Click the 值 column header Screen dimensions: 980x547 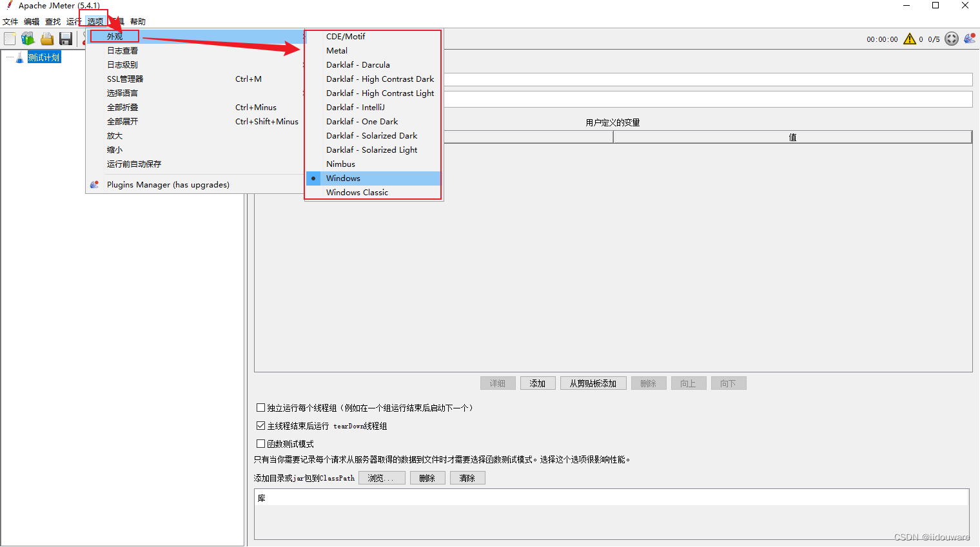click(792, 137)
